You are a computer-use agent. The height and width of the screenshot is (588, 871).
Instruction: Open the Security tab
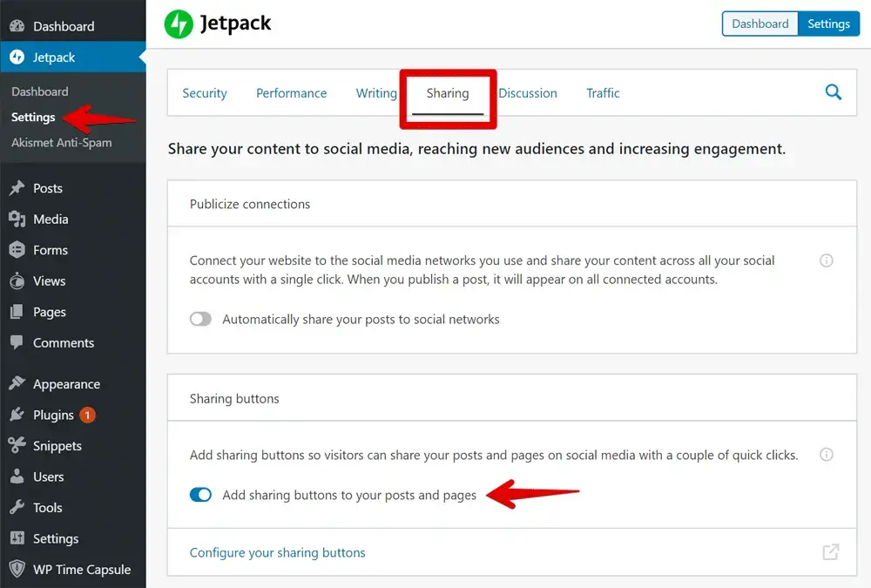(205, 93)
